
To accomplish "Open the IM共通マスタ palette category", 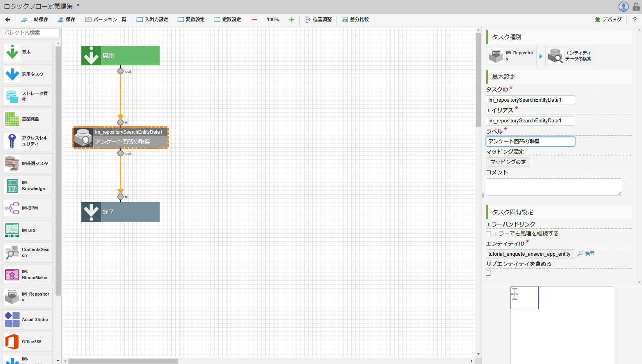I will click(x=27, y=163).
